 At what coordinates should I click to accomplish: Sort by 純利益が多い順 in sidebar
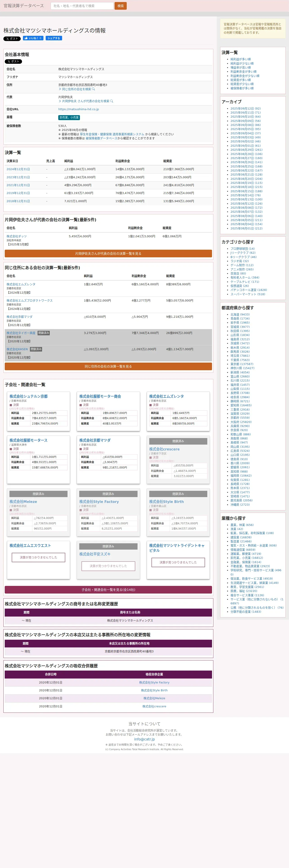[x=241, y=59]
